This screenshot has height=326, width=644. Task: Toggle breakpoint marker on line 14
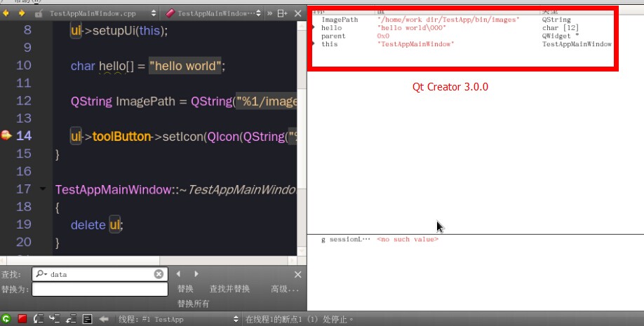click(6, 135)
